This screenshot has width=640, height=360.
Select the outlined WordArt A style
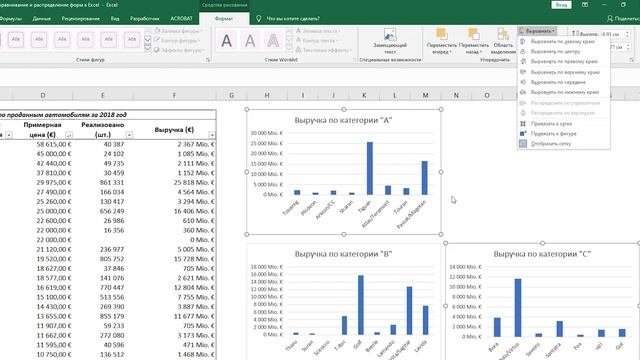[273, 41]
